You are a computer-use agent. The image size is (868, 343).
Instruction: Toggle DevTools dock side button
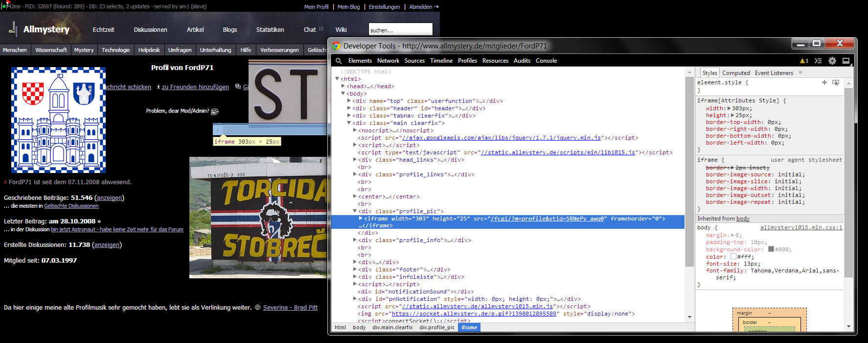tap(846, 61)
